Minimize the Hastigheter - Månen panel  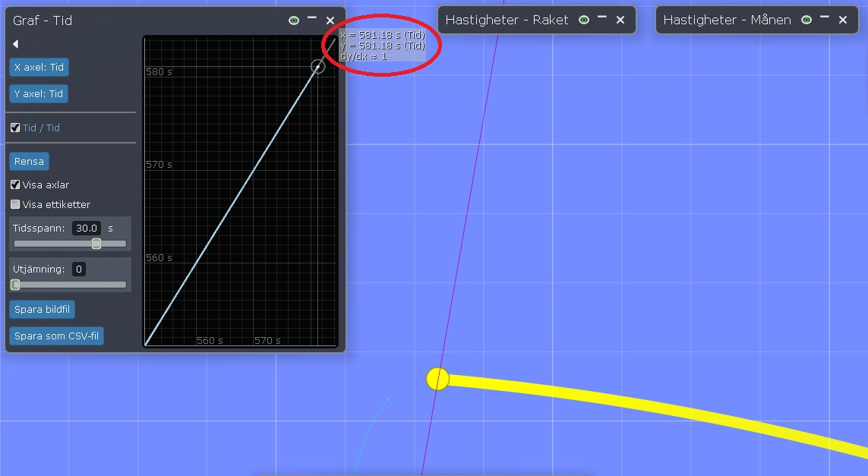[x=825, y=18]
